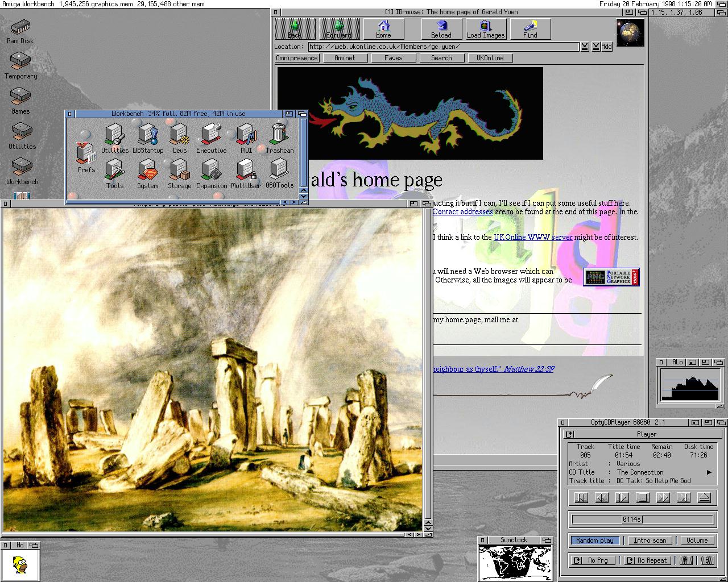
Task: Rewind the CD track
Action: (x=601, y=498)
